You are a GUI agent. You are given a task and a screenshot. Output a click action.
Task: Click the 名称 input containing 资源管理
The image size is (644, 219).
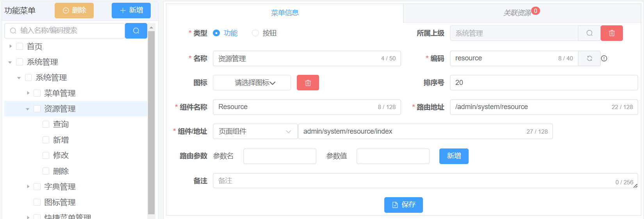(307, 58)
